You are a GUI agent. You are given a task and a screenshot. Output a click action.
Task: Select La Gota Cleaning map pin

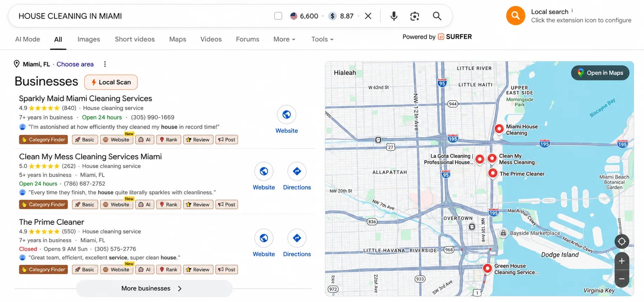point(479,159)
